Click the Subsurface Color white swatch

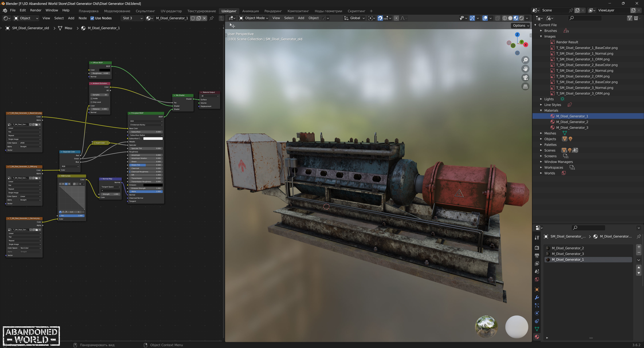(153, 138)
